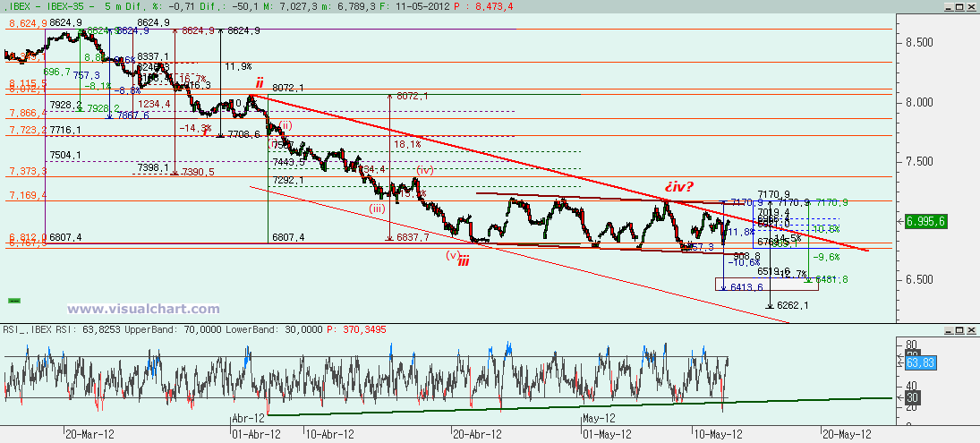Click the 20-Abr-12 date axis label

[x=478, y=433]
